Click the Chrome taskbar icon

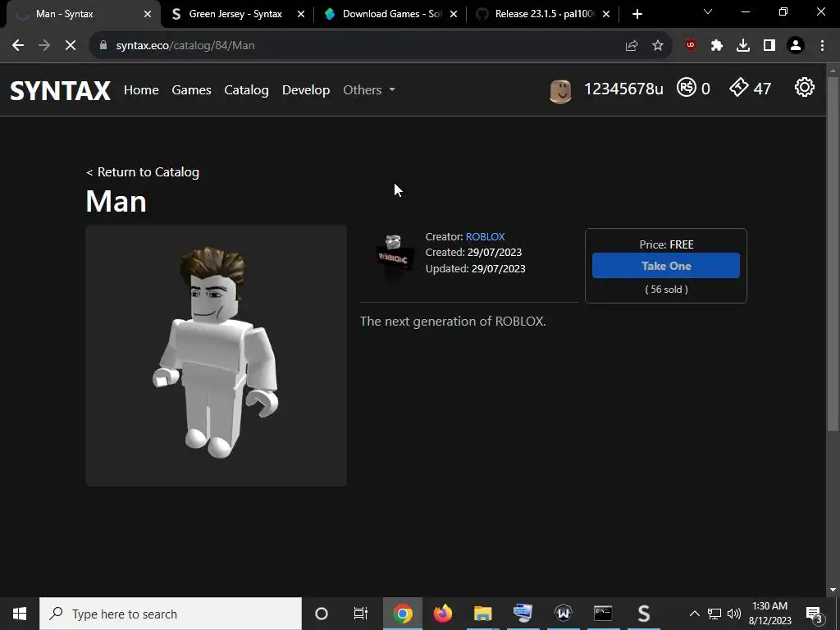coord(402,614)
